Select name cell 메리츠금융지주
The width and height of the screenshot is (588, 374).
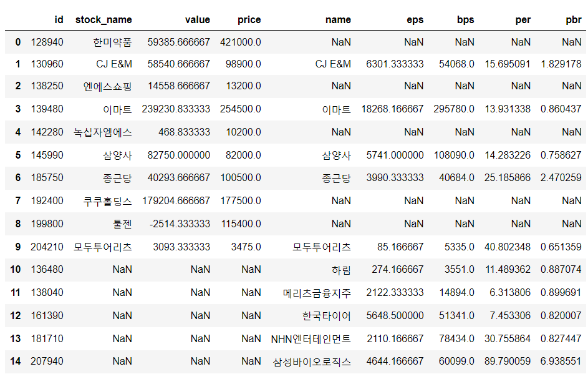[x=317, y=292]
